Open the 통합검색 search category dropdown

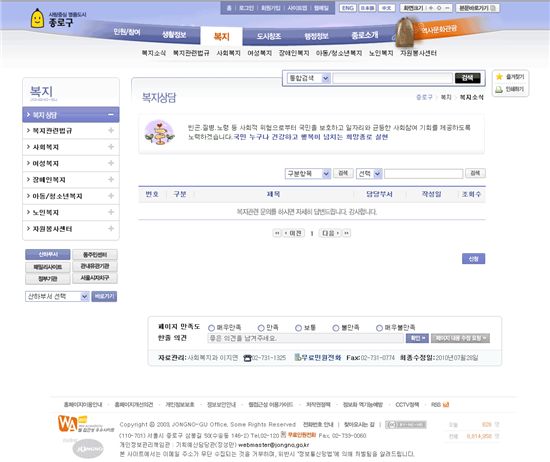pos(308,78)
